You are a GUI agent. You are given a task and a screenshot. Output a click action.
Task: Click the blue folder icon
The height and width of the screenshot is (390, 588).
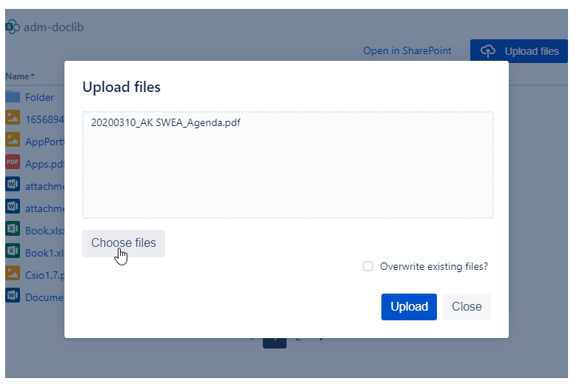(x=13, y=97)
